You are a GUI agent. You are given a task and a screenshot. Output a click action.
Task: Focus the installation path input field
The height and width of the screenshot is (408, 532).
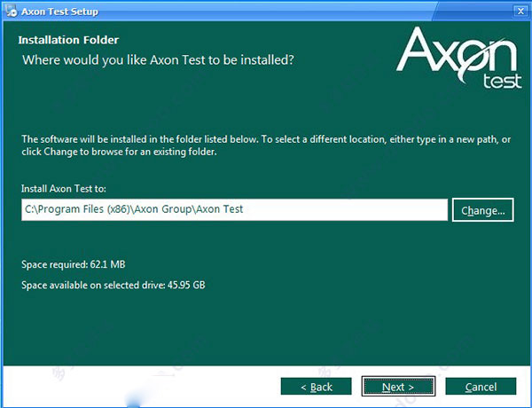pos(234,210)
